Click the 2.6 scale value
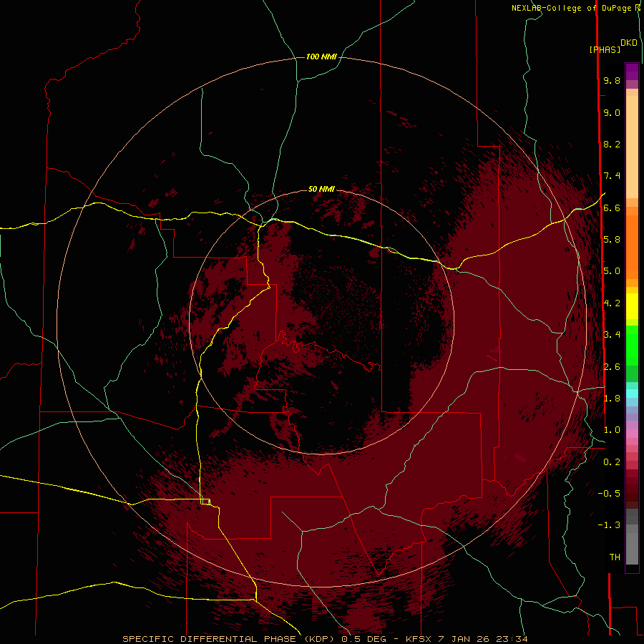 tap(612, 367)
